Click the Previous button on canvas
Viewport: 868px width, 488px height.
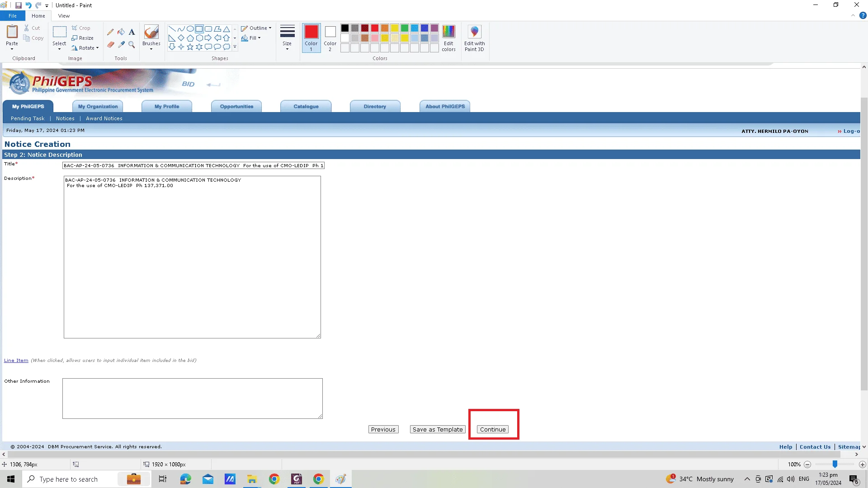pyautogui.click(x=383, y=429)
